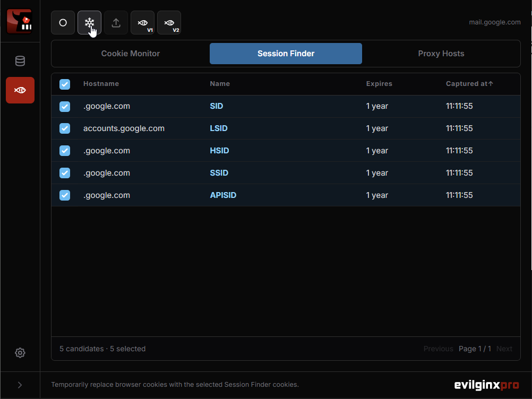Click the fish V1 toolbar button
This screenshot has width=532, height=399.
[x=142, y=23]
